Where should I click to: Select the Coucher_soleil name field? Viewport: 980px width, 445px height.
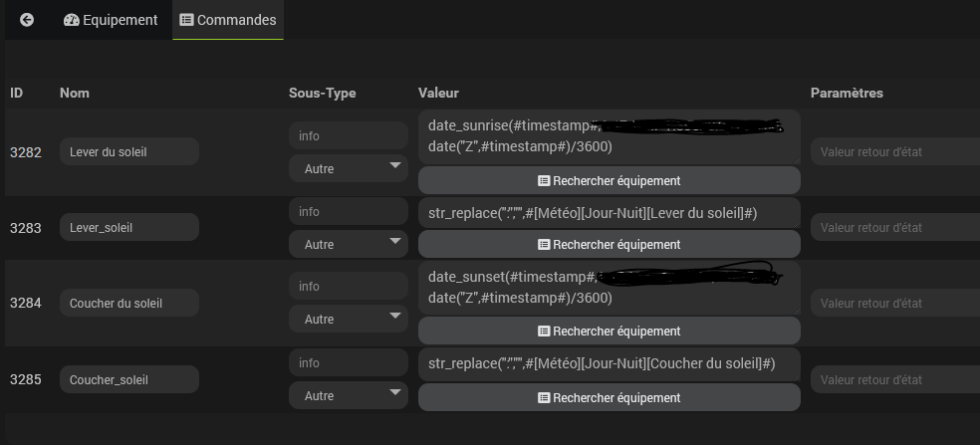coord(129,379)
